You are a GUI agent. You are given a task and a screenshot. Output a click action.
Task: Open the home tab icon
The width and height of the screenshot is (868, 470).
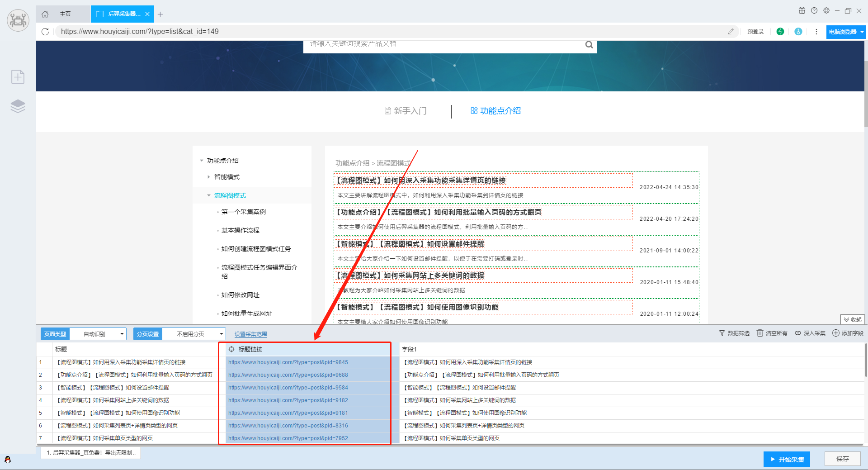point(45,14)
